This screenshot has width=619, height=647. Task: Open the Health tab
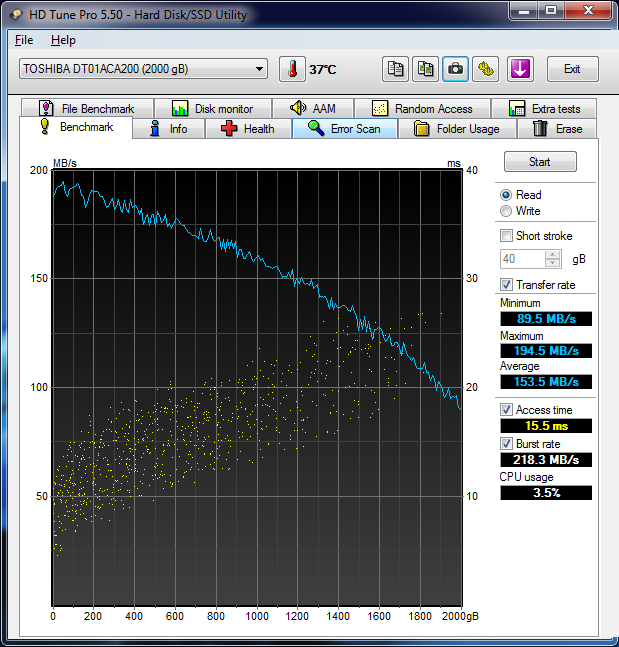coord(247,129)
